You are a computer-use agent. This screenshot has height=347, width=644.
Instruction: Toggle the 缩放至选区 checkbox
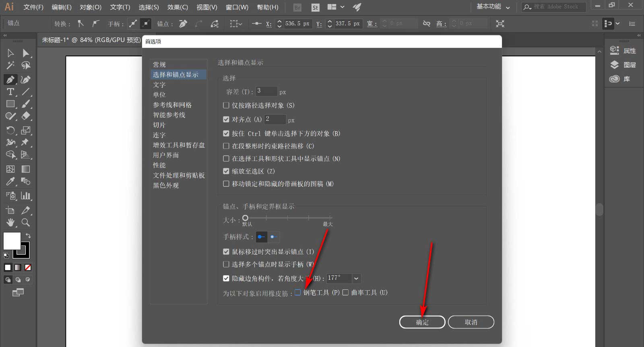(226, 171)
